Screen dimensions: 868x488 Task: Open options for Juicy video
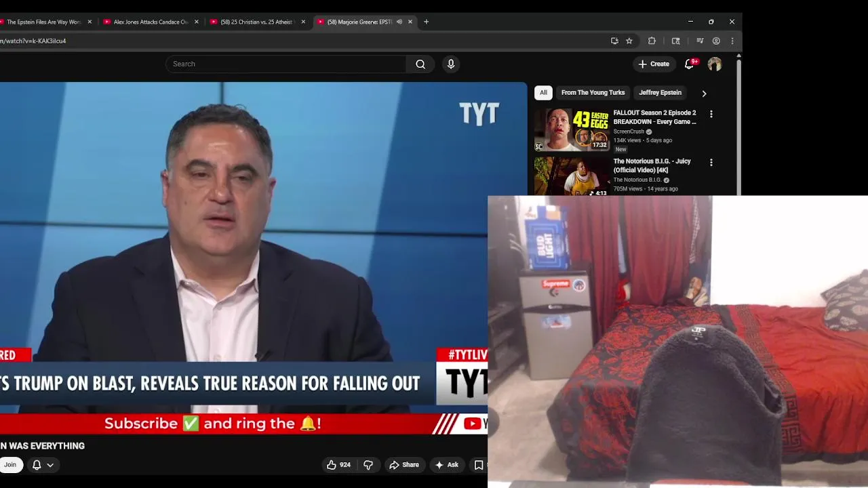pos(711,163)
